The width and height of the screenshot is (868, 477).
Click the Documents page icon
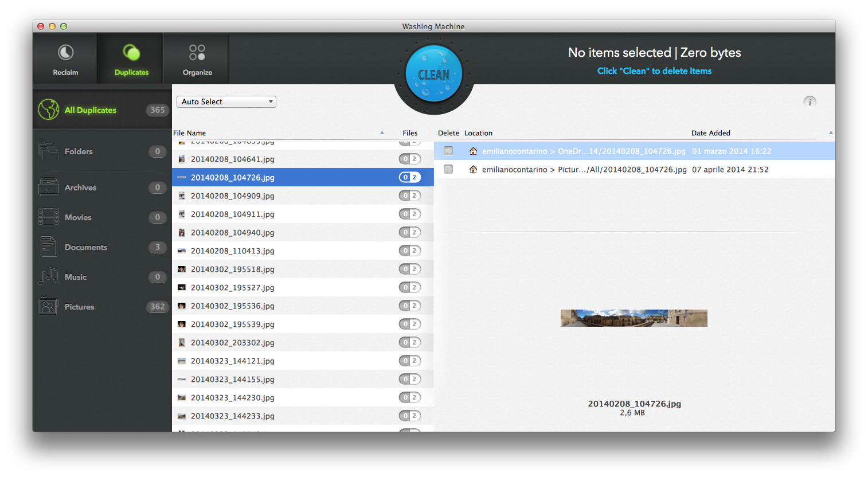coord(48,247)
